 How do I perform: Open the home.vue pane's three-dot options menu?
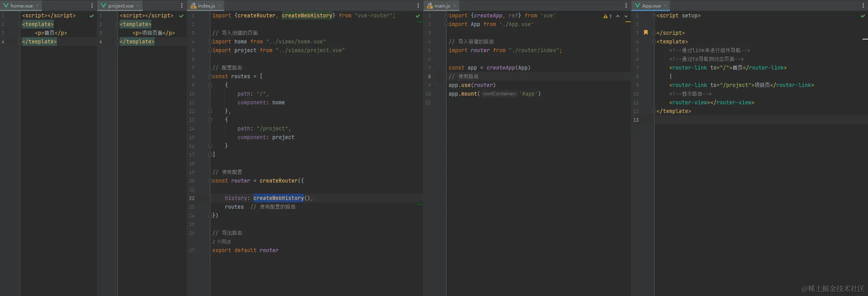tap(92, 6)
